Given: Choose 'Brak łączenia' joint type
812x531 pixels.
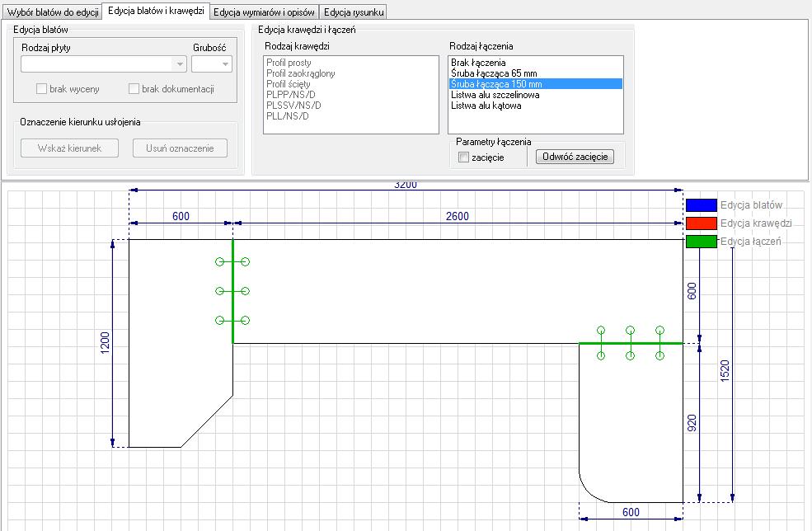Looking at the screenshot, I should (x=536, y=63).
